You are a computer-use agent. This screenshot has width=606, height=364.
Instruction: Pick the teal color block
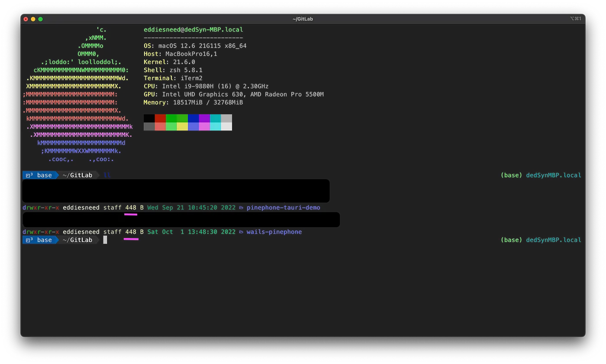215,118
